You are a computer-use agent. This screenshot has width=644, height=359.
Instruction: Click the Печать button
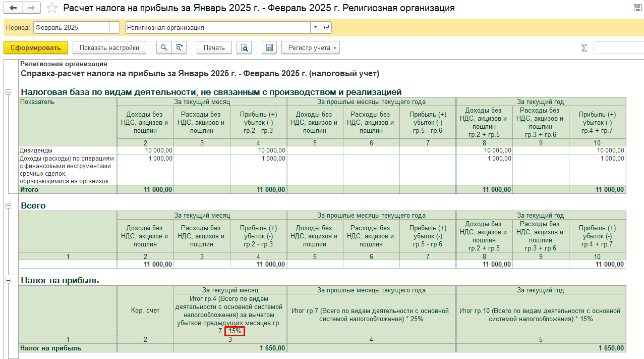214,47
